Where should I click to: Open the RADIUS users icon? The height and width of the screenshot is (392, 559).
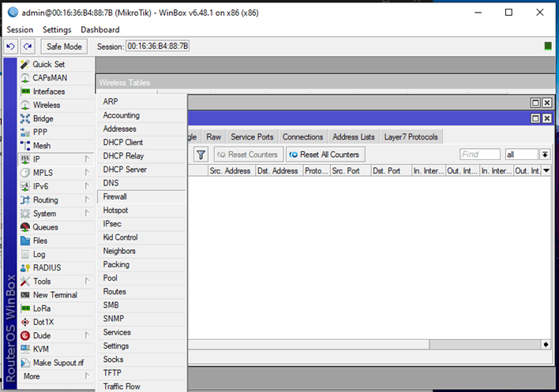point(25,267)
